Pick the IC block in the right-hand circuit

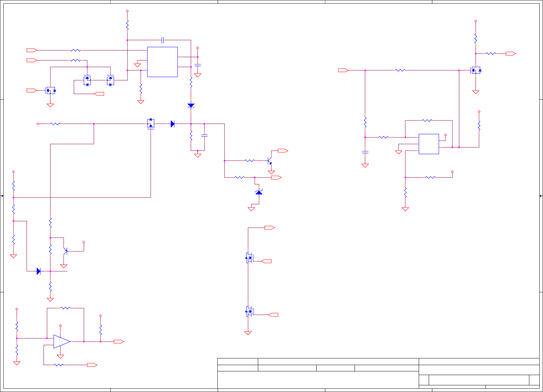(x=429, y=144)
